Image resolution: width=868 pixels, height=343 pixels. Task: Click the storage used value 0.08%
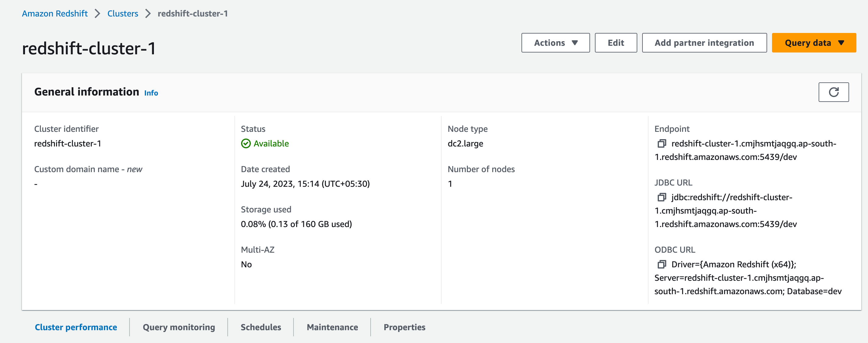[x=296, y=224]
